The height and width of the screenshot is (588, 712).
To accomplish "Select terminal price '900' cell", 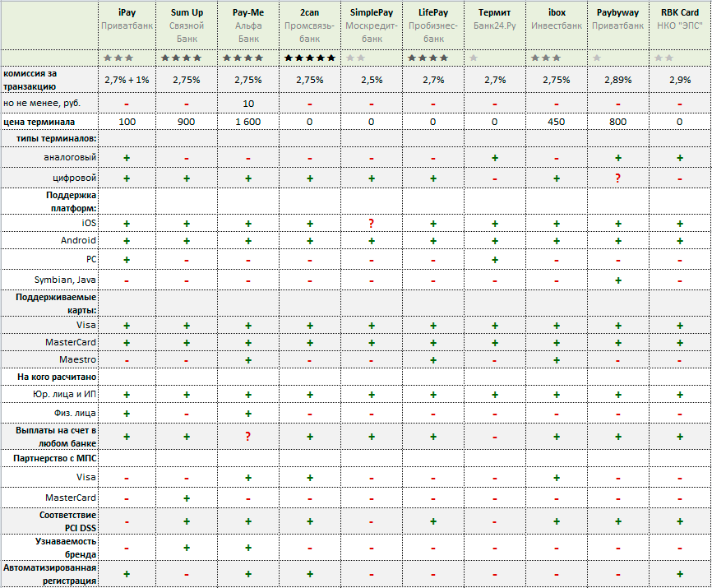I will (187, 122).
